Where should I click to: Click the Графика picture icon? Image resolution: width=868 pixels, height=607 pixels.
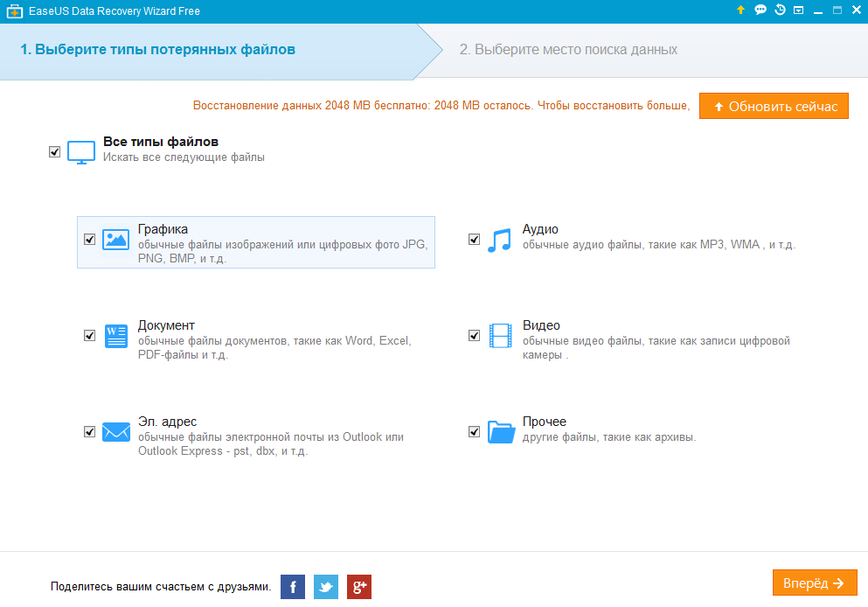[115, 240]
